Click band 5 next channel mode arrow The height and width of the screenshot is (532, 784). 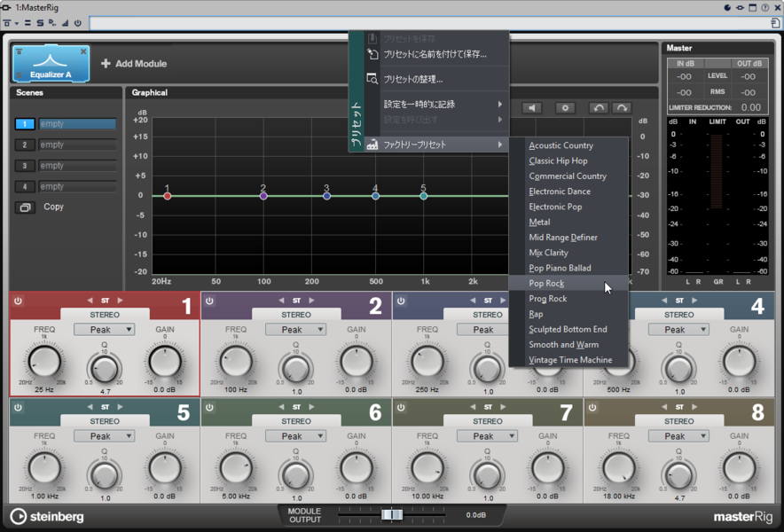click(x=120, y=407)
